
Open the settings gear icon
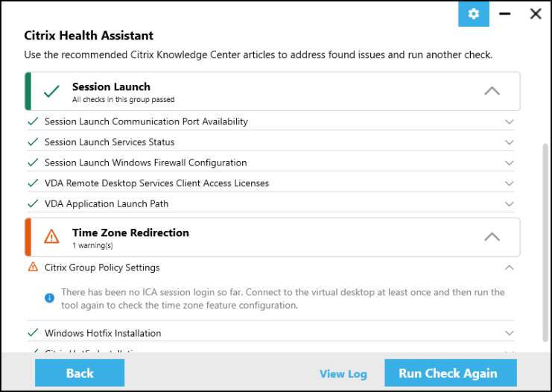(x=473, y=14)
